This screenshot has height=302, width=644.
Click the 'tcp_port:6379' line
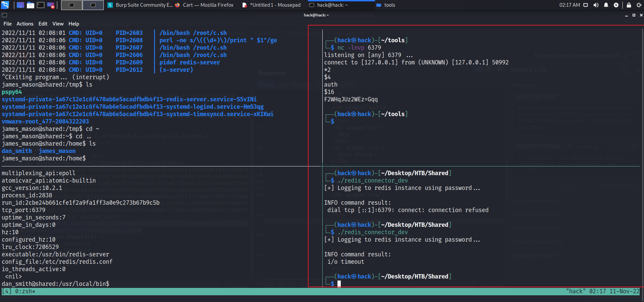coord(24,210)
